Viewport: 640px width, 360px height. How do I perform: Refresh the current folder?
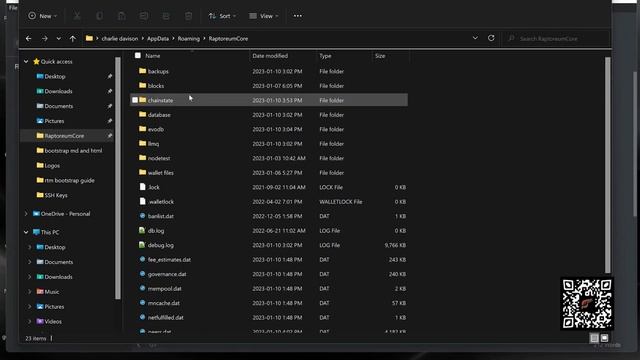(x=491, y=38)
